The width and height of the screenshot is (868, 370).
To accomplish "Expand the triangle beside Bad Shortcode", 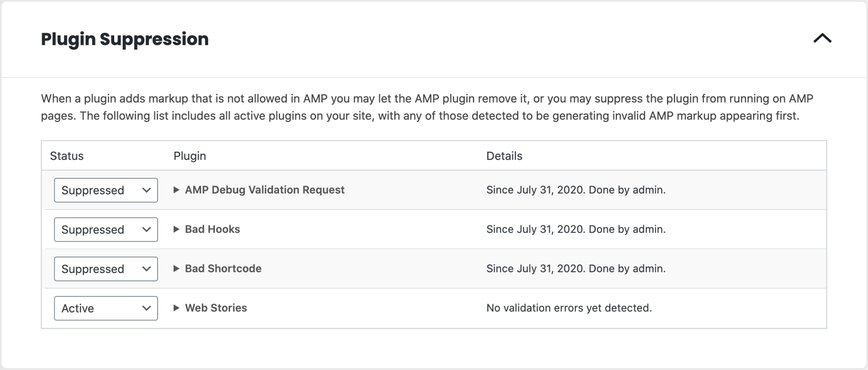I will coord(176,269).
